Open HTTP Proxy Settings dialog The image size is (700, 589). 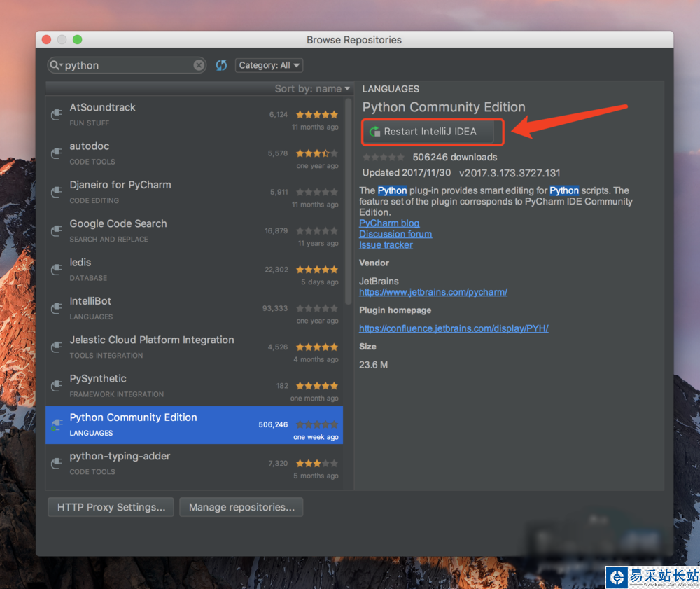[x=111, y=507]
